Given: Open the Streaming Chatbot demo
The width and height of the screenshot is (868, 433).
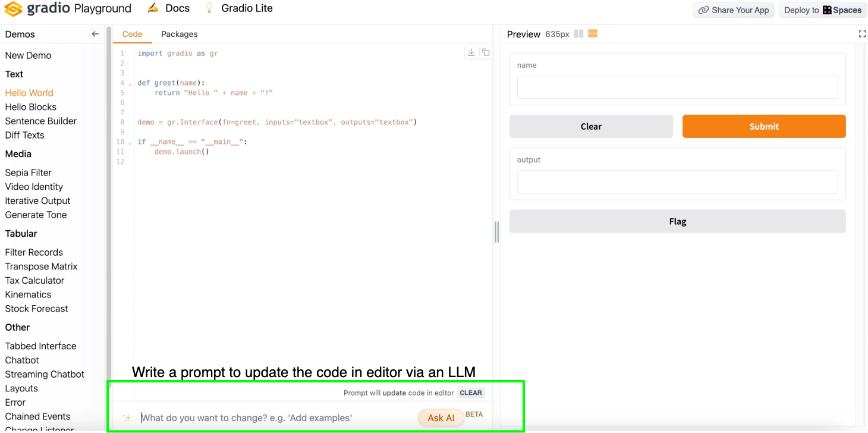Looking at the screenshot, I should click(x=45, y=374).
